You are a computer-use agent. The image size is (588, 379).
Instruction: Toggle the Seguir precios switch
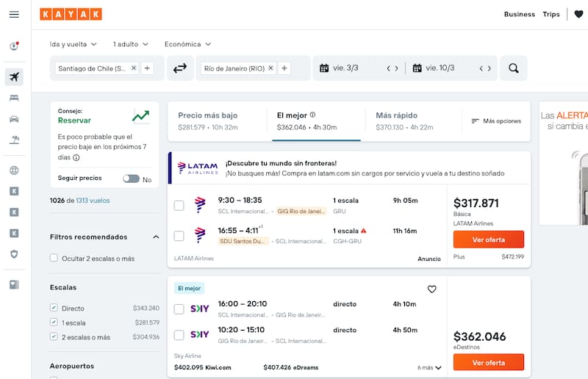[x=131, y=178]
